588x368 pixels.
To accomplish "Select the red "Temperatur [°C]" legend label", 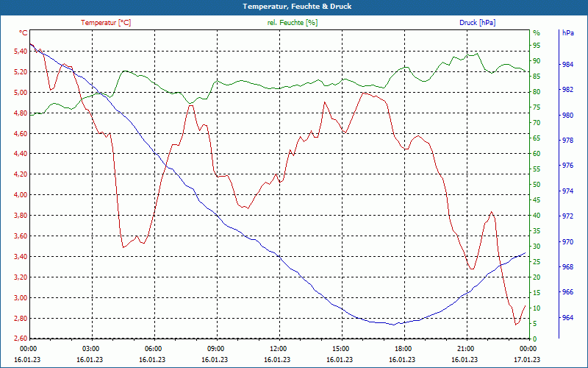I will pyautogui.click(x=106, y=23).
